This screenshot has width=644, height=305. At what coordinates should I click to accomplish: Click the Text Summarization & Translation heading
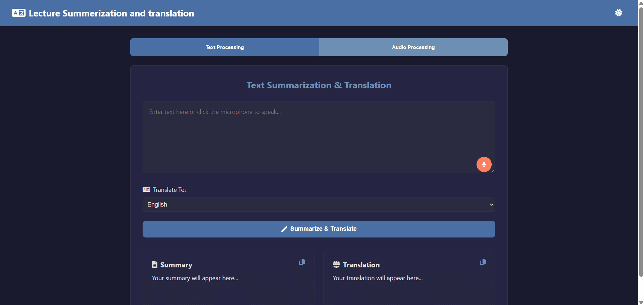point(318,85)
